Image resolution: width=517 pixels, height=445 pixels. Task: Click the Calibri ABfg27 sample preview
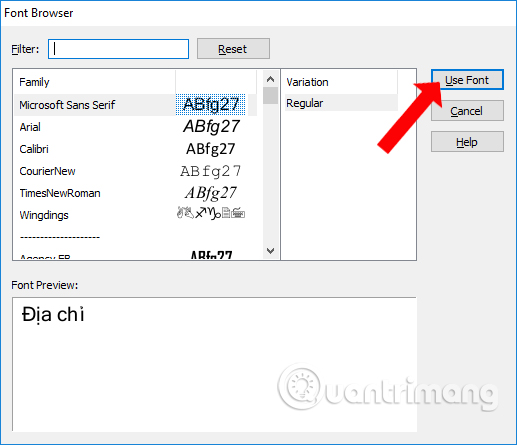coord(211,149)
